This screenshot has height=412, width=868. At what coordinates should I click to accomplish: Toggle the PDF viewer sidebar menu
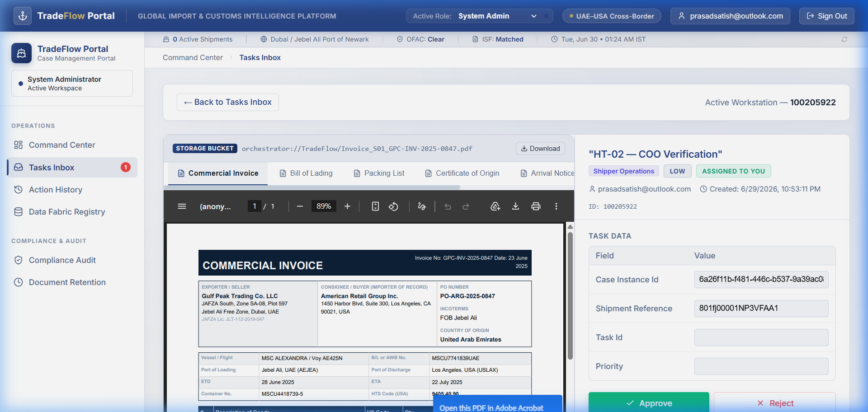182,206
